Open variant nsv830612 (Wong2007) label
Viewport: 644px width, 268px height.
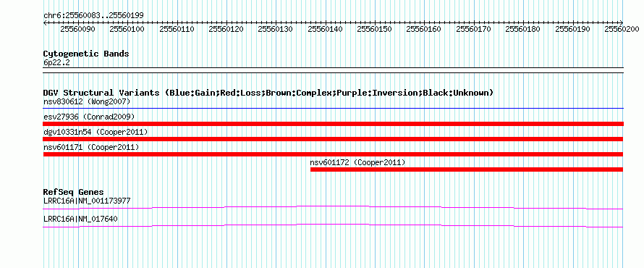click(87, 101)
